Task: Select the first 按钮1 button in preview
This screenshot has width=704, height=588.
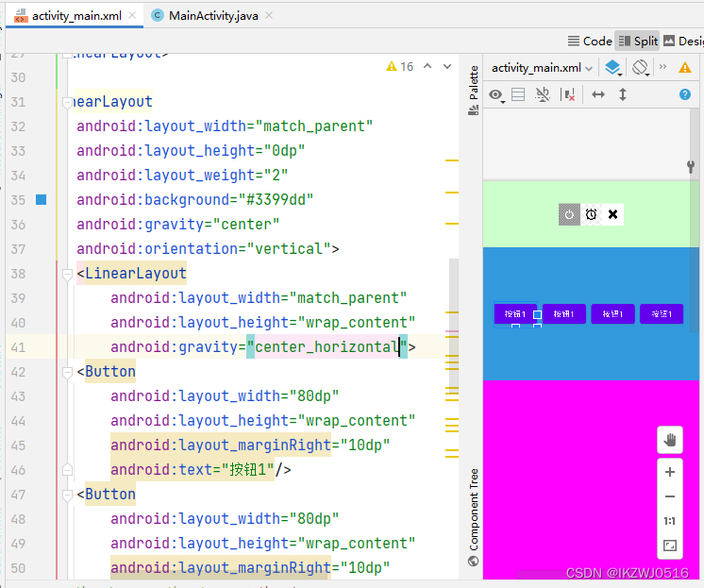Action: (515, 314)
